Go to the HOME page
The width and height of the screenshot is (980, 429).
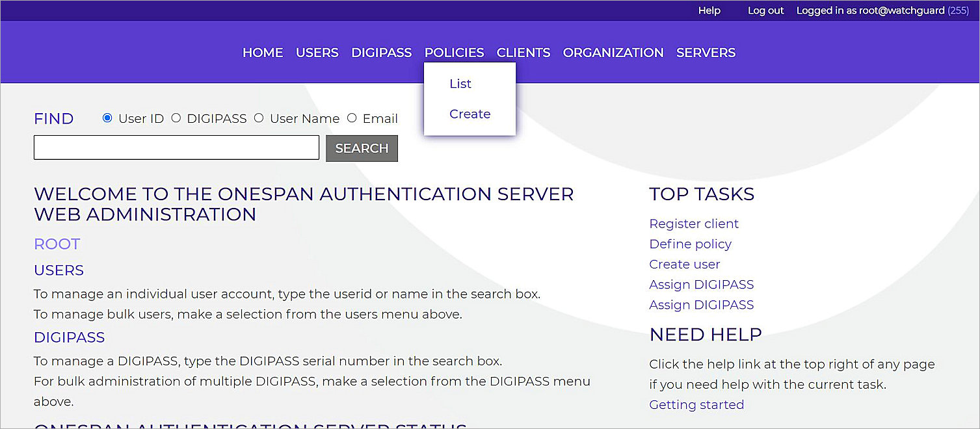[262, 53]
